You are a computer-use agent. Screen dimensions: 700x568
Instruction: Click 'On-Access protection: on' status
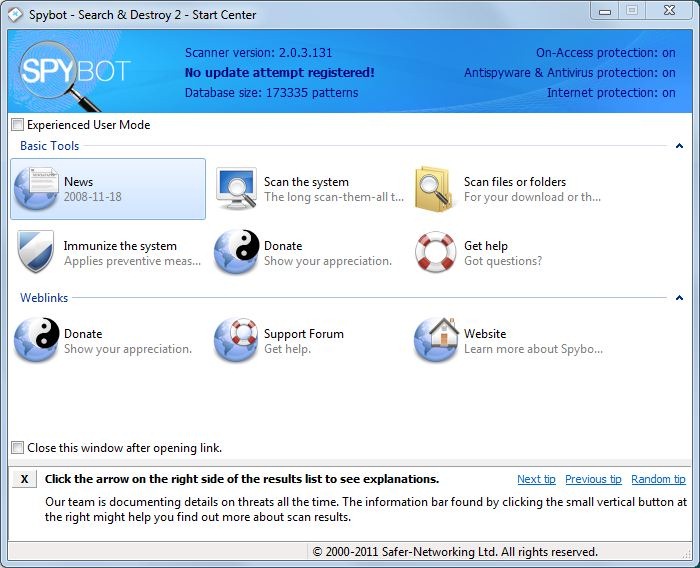pos(606,53)
